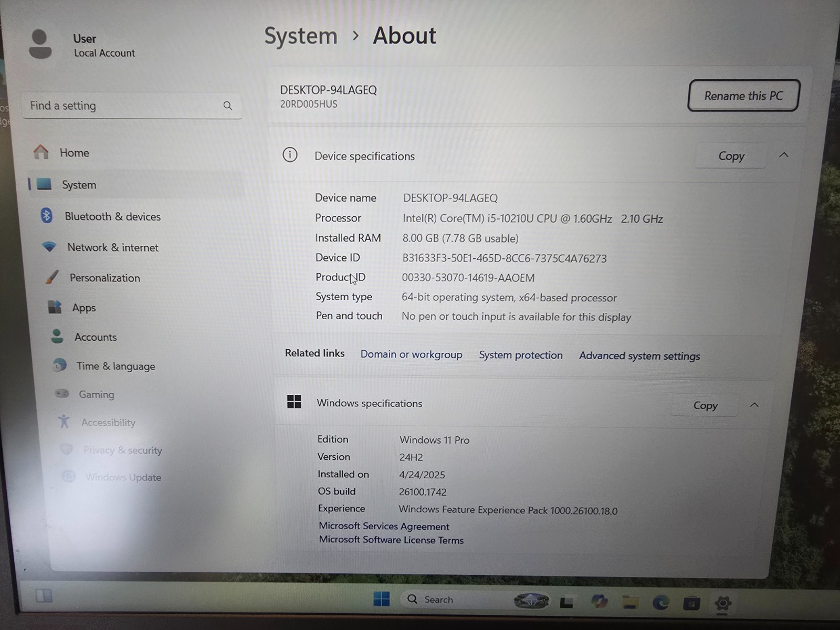Open the Domain or workgroup link
Viewport: 840px width, 630px height.
(411, 354)
